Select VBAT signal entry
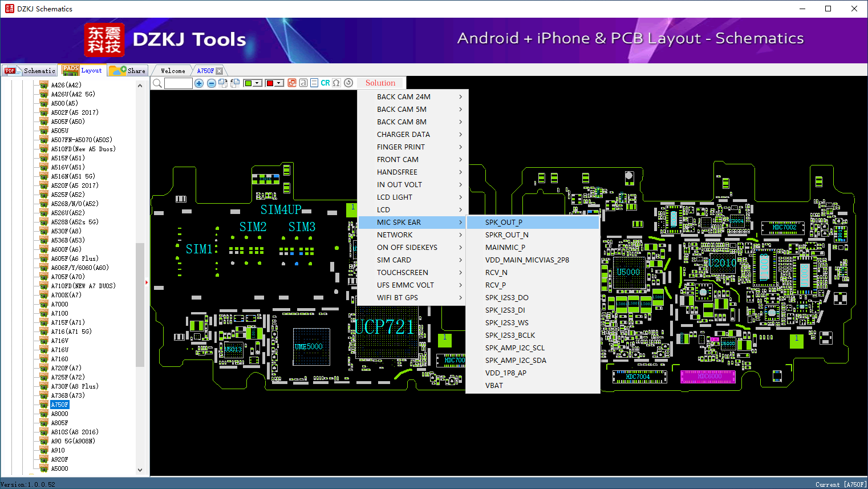 (533, 386)
